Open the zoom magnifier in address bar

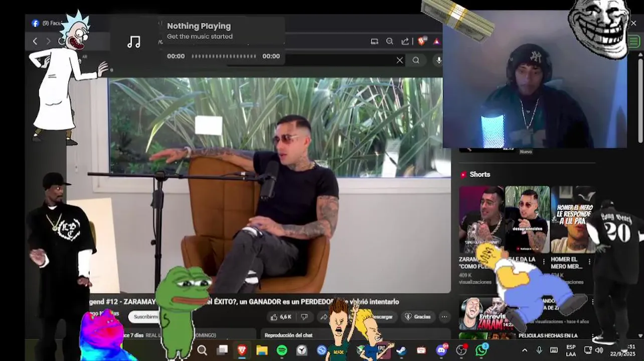tap(390, 42)
